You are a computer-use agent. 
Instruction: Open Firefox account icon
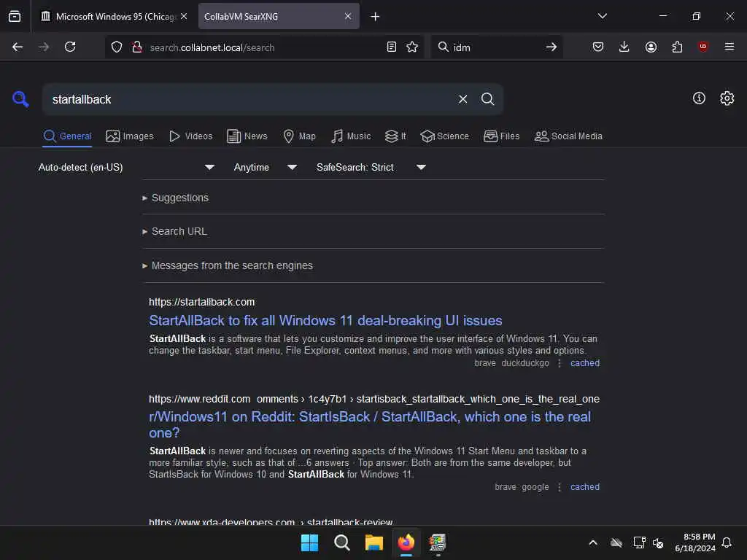pos(651,47)
